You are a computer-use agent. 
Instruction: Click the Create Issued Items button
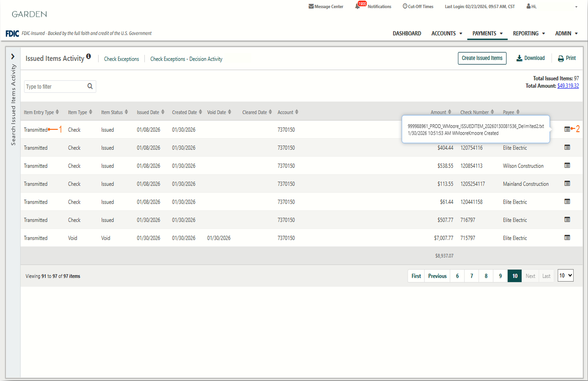482,58
